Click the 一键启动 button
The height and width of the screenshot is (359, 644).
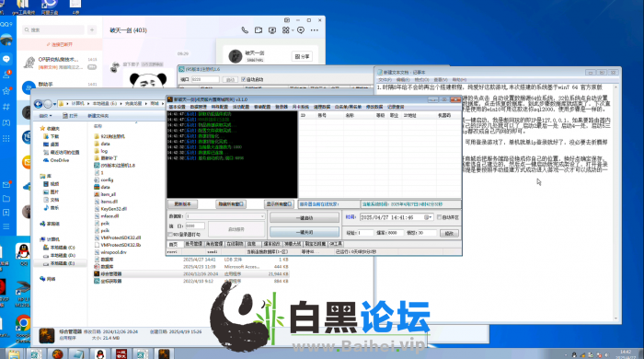[305, 217]
